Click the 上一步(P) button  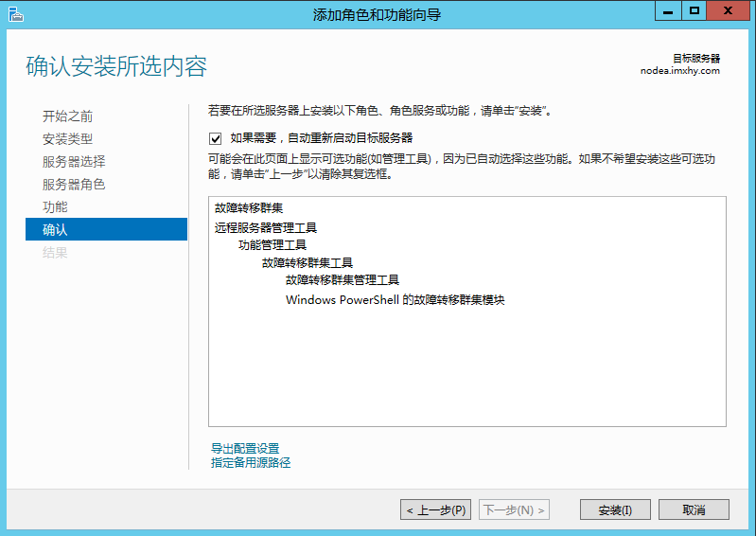[x=435, y=509]
